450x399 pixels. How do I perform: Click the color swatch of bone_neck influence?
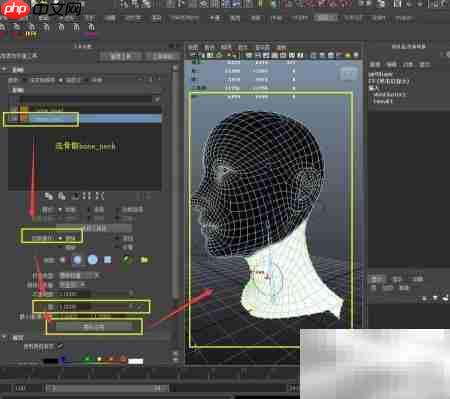click(24, 118)
